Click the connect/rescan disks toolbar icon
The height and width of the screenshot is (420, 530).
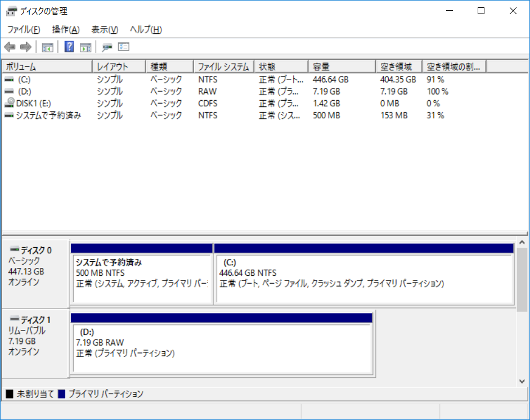pos(107,47)
